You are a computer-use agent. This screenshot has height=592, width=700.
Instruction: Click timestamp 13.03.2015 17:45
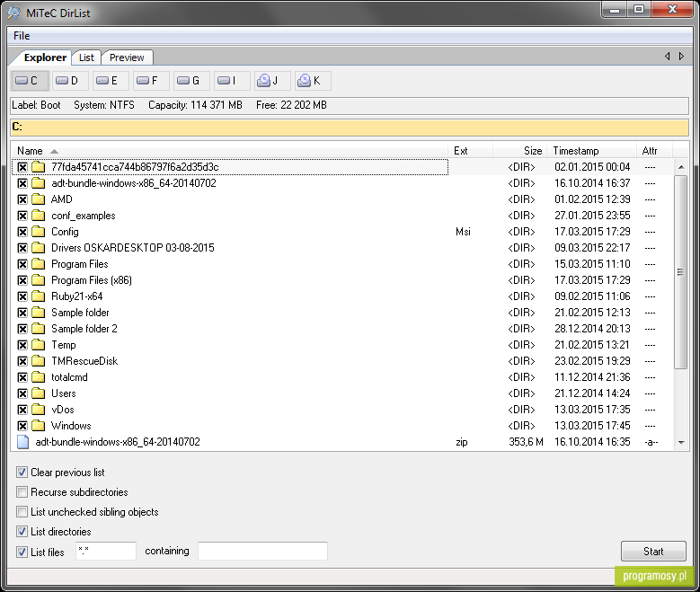(592, 426)
